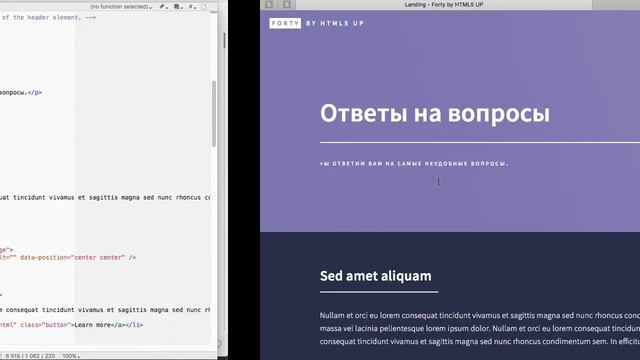
Task: Click the Russian subtitle under the main heading
Action: 414,164
